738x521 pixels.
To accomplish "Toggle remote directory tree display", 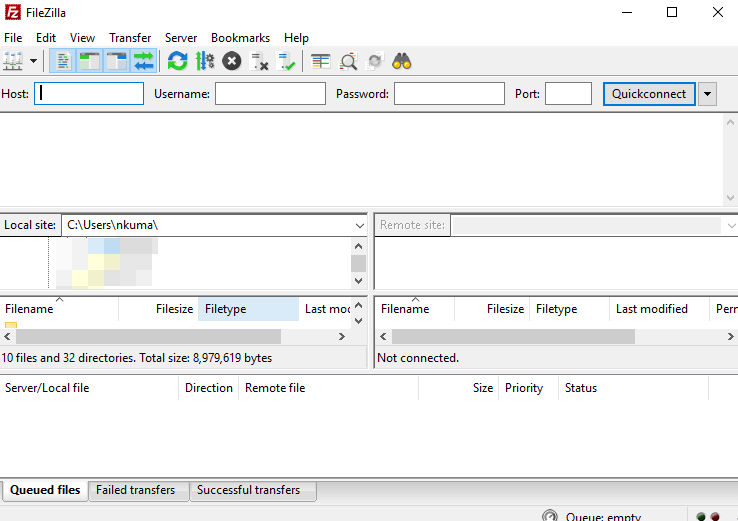I will pos(116,61).
